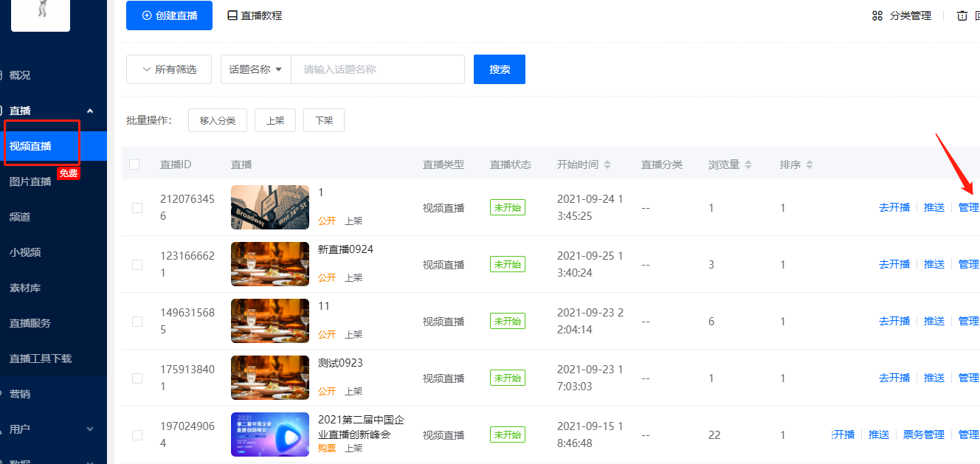
Task: Click 管理 for 测试0923
Action: pos(969,378)
